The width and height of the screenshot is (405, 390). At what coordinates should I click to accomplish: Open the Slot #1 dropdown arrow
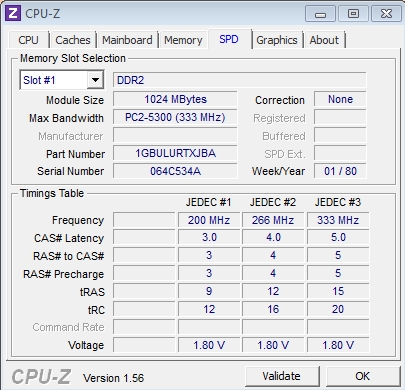[95, 80]
